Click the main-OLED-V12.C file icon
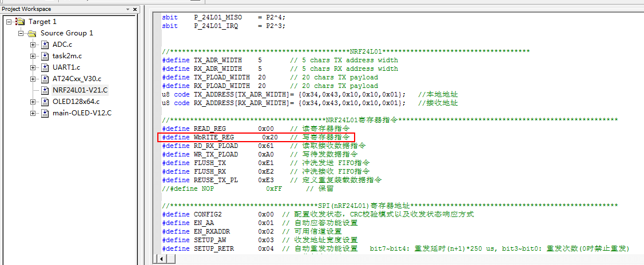The height and width of the screenshot is (265, 644). (x=45, y=113)
